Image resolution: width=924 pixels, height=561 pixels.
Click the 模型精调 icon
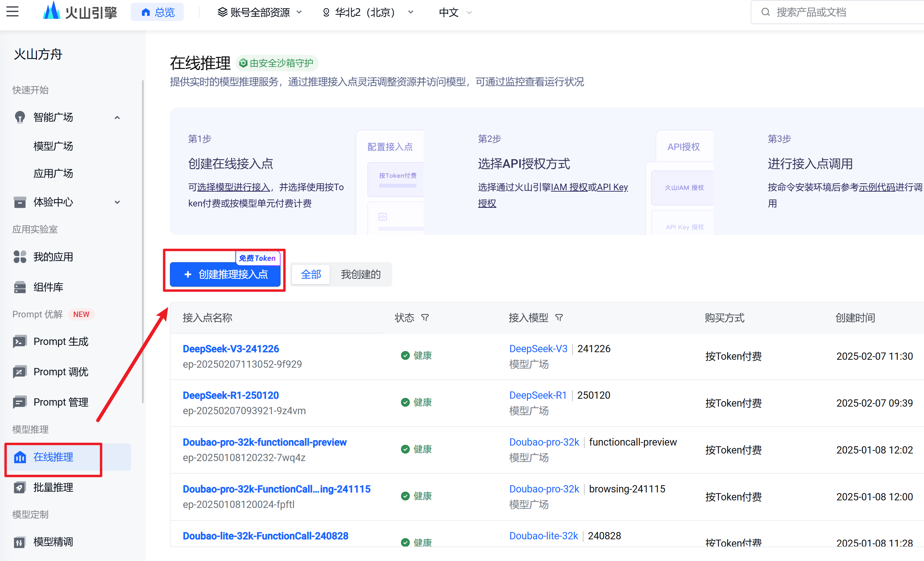[x=20, y=542]
